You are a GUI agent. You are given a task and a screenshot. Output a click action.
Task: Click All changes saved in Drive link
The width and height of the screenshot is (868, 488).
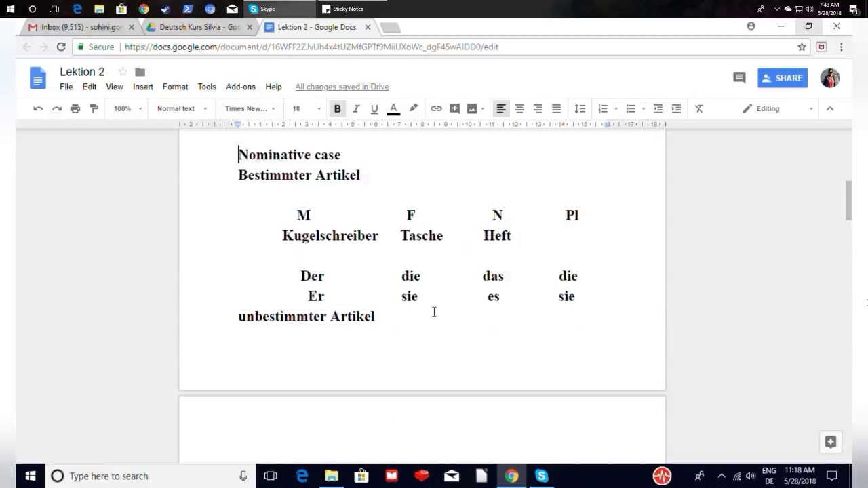coord(342,87)
